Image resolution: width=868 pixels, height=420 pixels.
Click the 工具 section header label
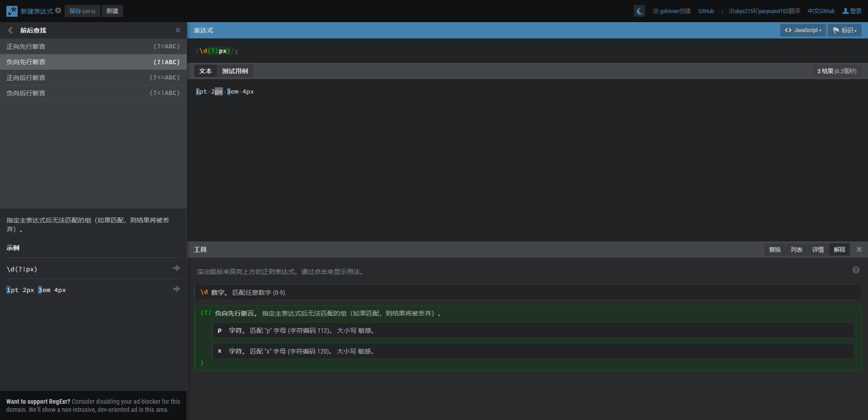(x=200, y=250)
